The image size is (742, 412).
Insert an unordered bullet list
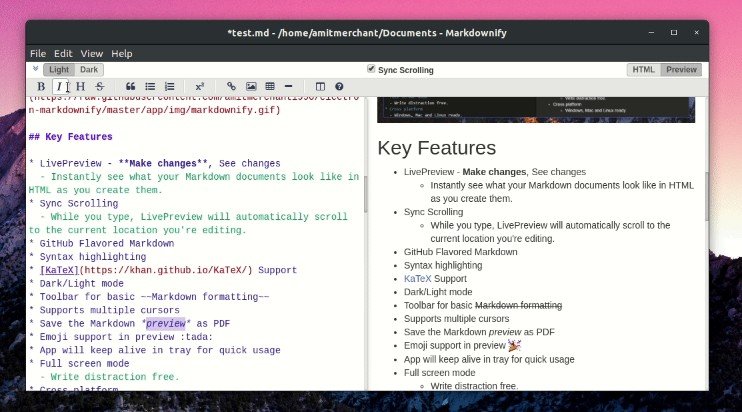pyautogui.click(x=150, y=87)
